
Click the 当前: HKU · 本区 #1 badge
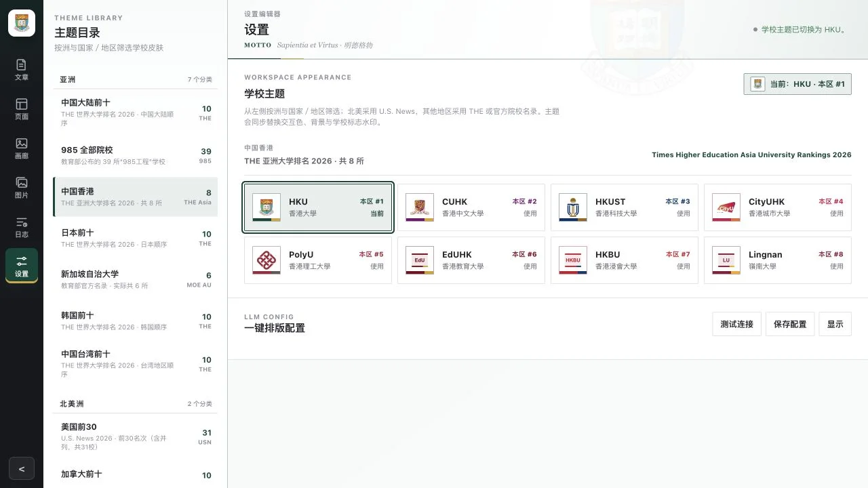797,84
